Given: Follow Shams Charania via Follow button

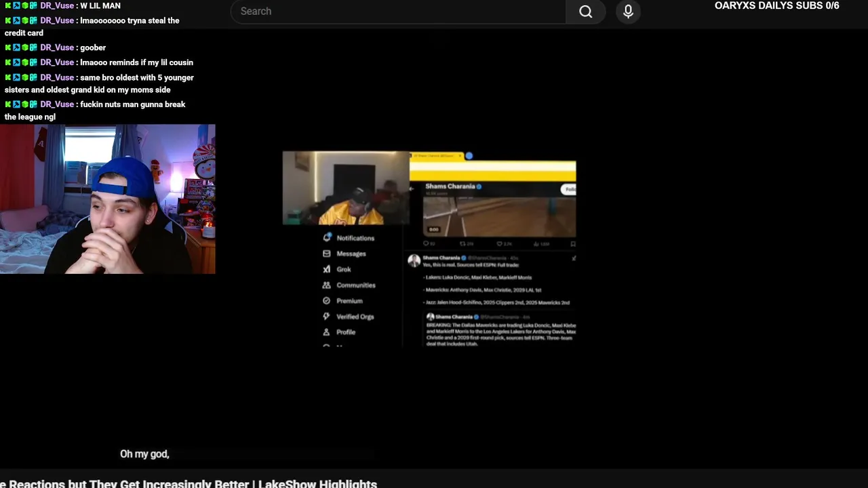Looking at the screenshot, I should pyautogui.click(x=569, y=190).
